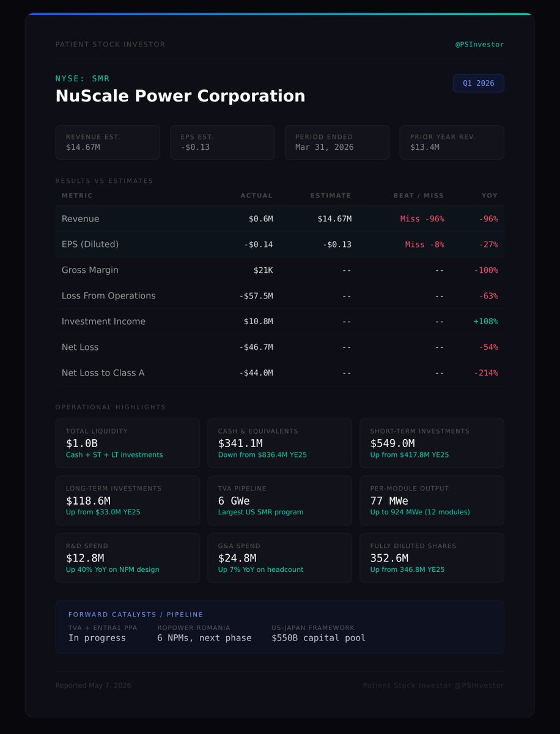This screenshot has height=734, width=560.
Task: Open the Cash & Equivalents $341.1M card
Action: 280,443
